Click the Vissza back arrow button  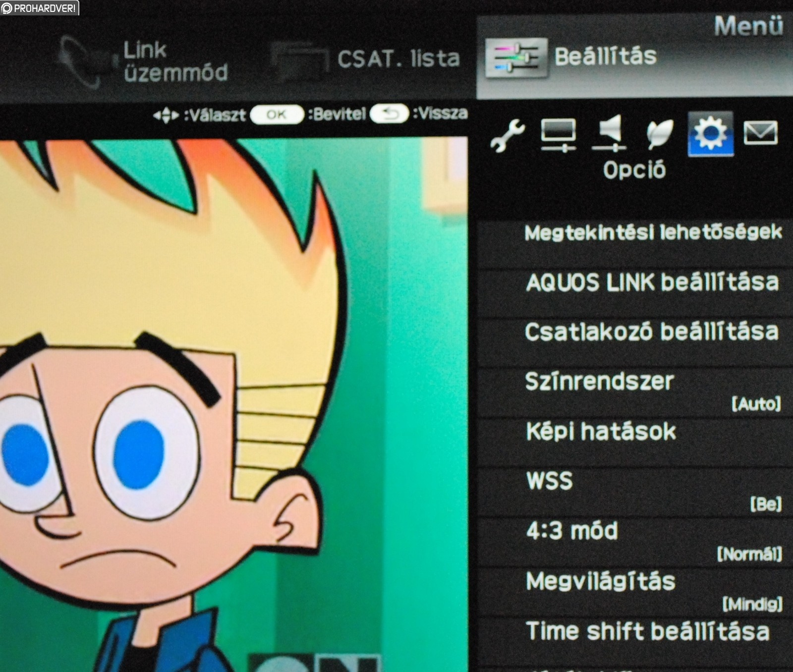389,114
